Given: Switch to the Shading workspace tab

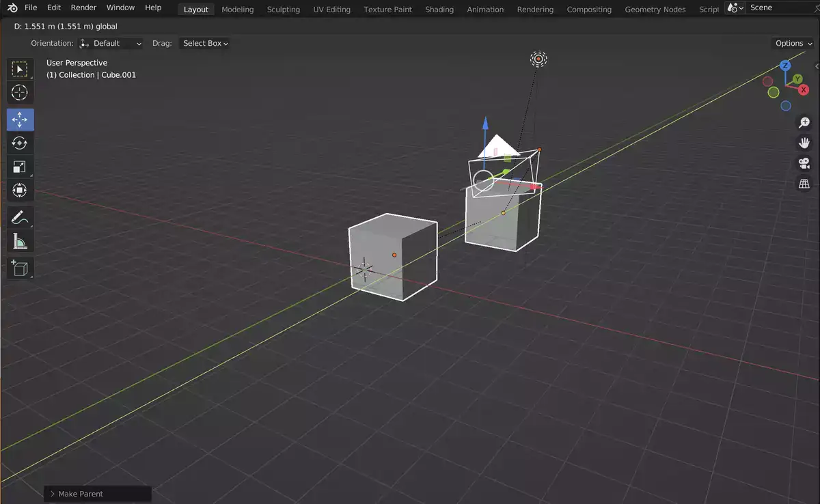Looking at the screenshot, I should (x=439, y=10).
